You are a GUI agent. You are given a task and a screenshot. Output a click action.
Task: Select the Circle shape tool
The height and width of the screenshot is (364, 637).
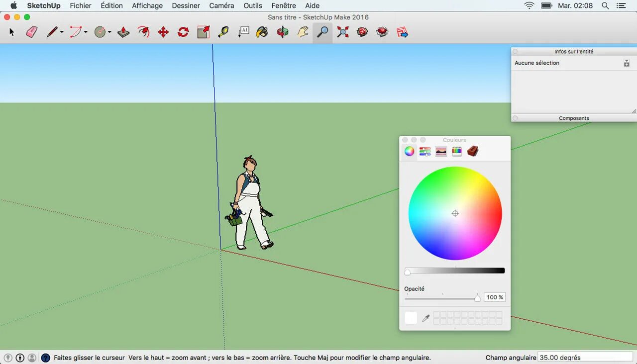[x=101, y=32]
